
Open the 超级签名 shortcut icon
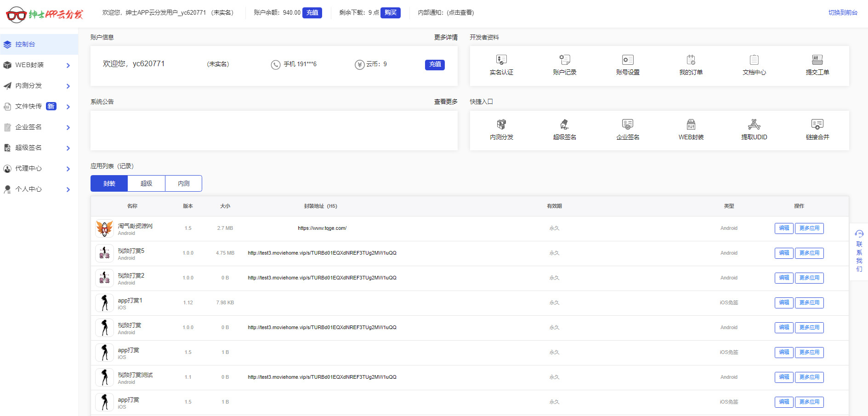[564, 125]
